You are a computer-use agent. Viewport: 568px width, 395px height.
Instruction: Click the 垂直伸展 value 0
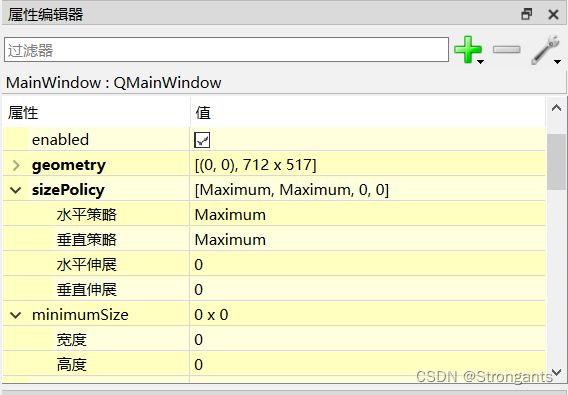tap(199, 290)
